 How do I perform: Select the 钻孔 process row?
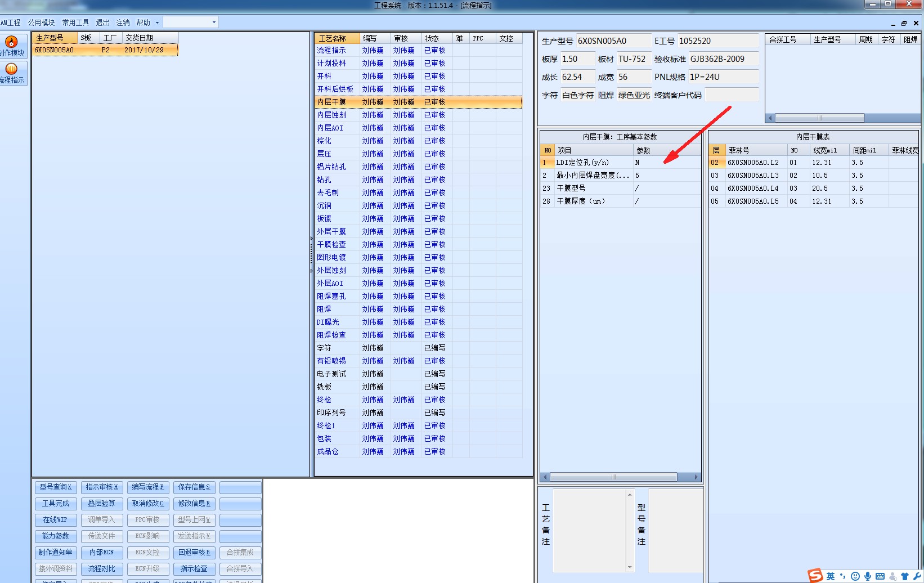click(418, 180)
